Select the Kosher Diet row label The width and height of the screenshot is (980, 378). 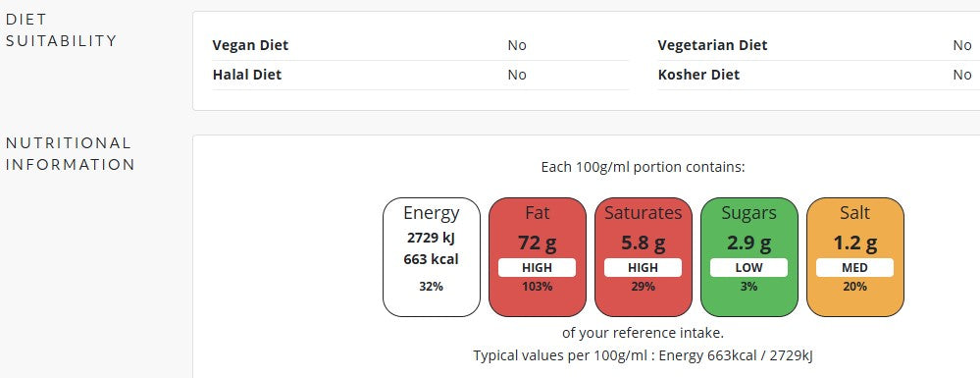[698, 75]
